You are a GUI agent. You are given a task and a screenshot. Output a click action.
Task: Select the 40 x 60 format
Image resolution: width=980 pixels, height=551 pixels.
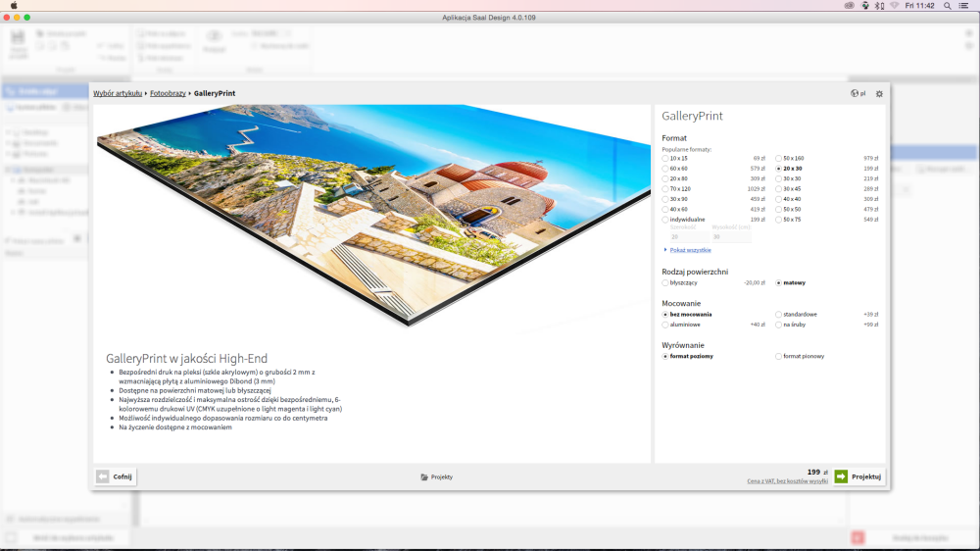[x=665, y=210]
